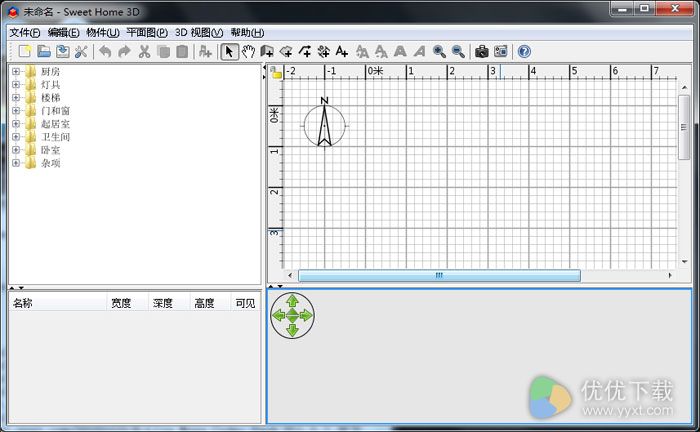Activate the Pan hand tool
Image resolution: width=700 pixels, height=432 pixels.
point(248,52)
